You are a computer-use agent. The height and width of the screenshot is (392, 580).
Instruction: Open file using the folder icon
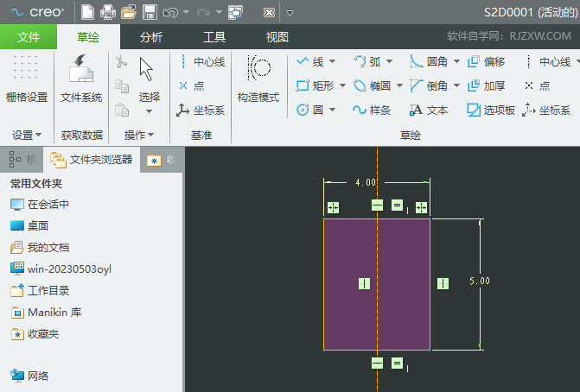(129, 12)
